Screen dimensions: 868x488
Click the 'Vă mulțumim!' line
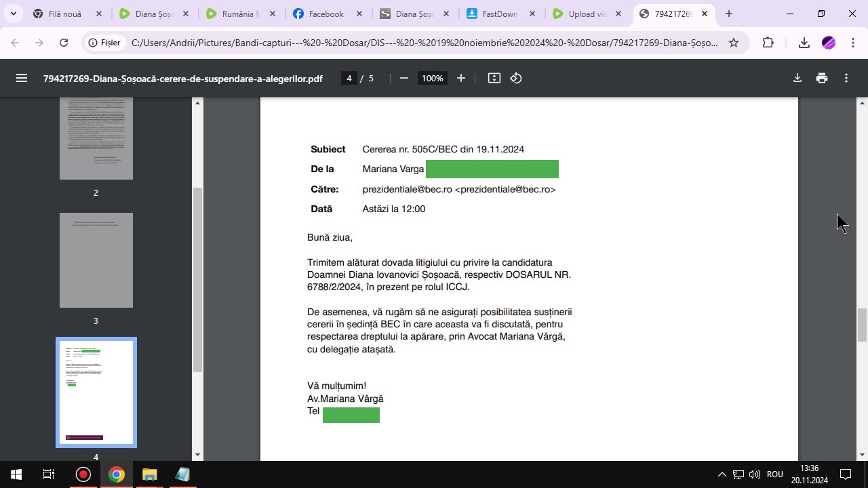tap(336, 386)
